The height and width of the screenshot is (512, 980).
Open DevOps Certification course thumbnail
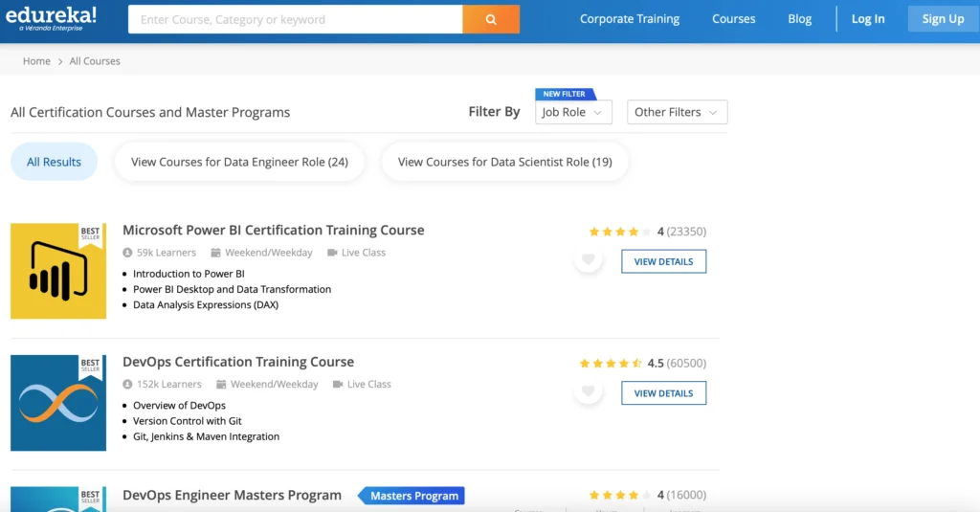58,403
